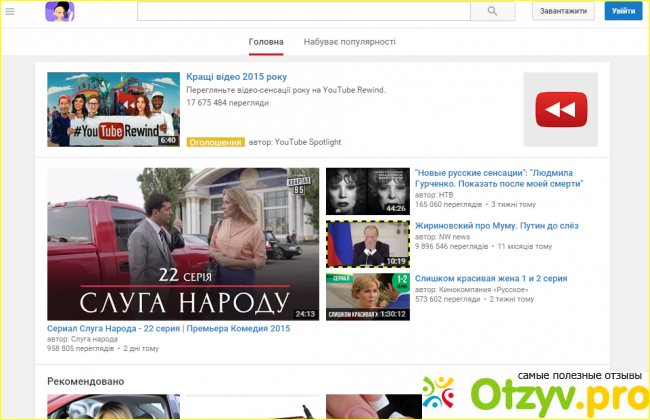Open the hamburger guide menu

coord(10,11)
